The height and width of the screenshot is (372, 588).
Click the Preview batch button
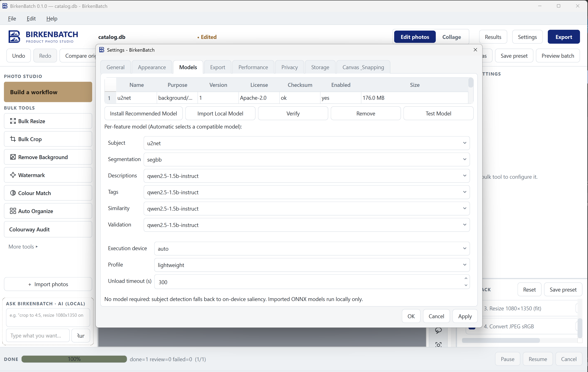tap(558, 56)
